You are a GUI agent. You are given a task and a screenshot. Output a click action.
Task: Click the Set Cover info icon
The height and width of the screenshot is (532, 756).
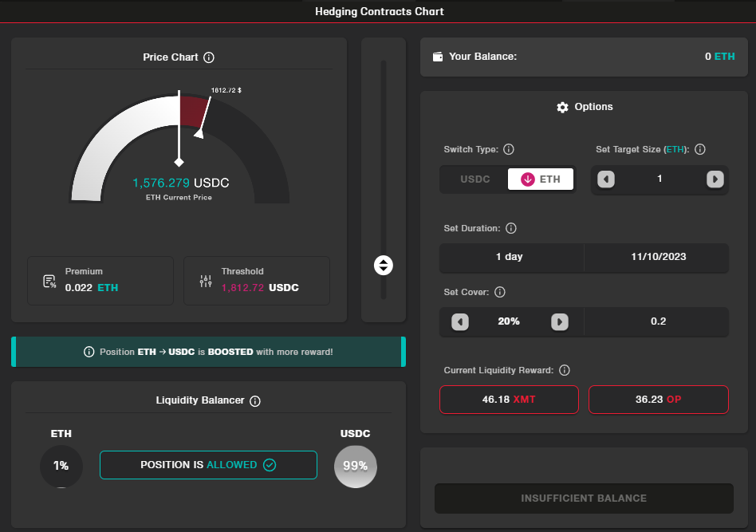coord(500,292)
